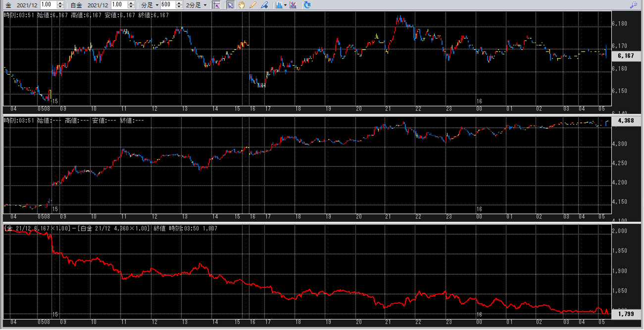Click the 金 1.00 ratio input field
The width and height of the screenshot is (644, 330).
(x=49, y=5)
